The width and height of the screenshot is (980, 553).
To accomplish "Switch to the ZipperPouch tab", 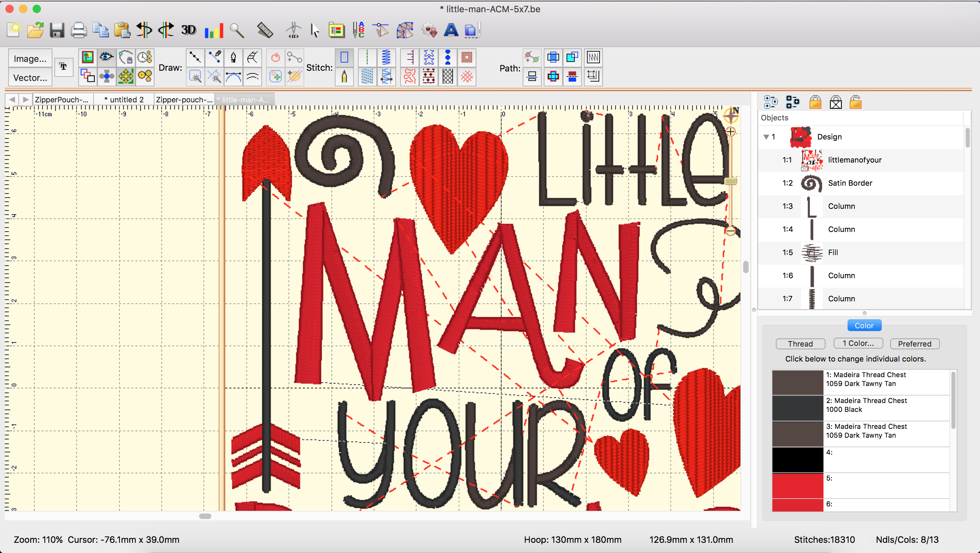I will click(62, 100).
